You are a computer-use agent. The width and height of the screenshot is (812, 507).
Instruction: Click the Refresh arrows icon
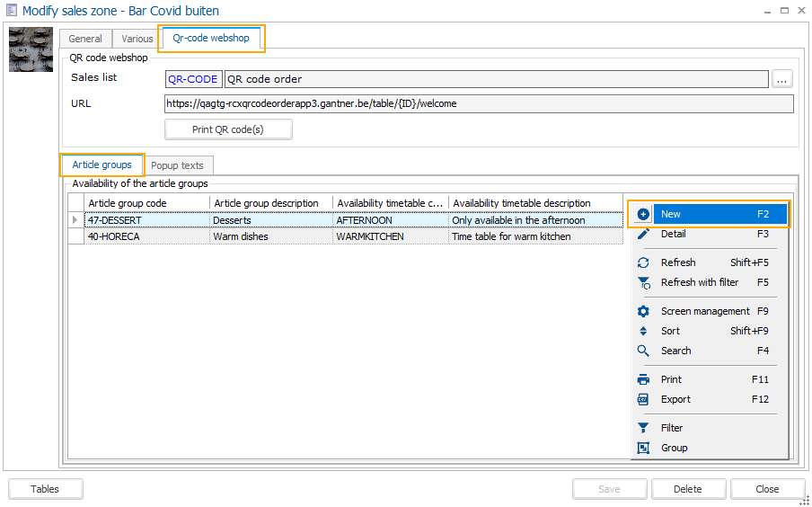(x=643, y=262)
